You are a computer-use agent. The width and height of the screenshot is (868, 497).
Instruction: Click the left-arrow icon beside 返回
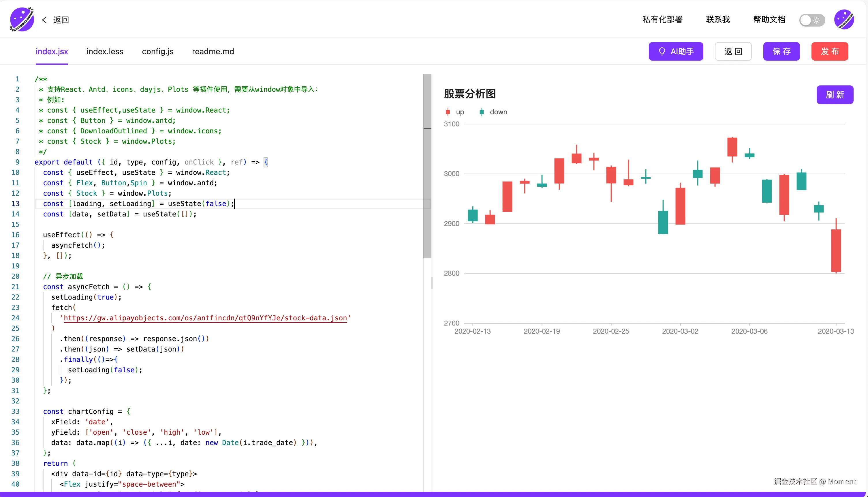point(44,20)
